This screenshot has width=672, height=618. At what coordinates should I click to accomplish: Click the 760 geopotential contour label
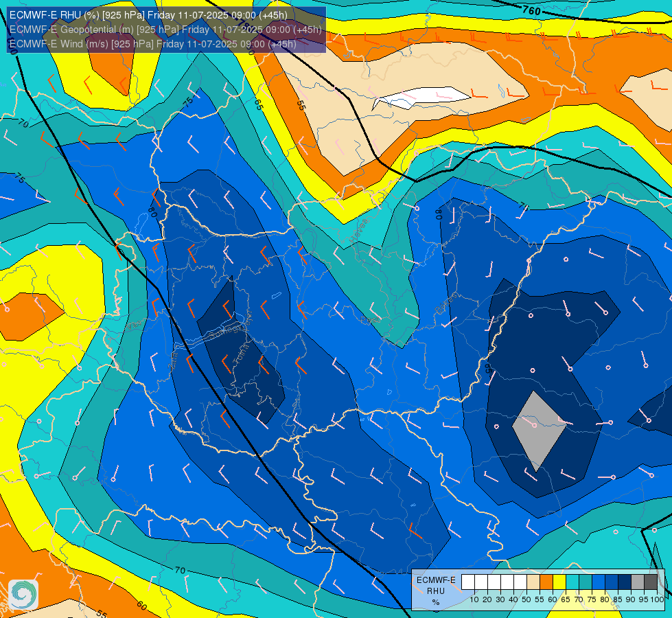[531, 10]
